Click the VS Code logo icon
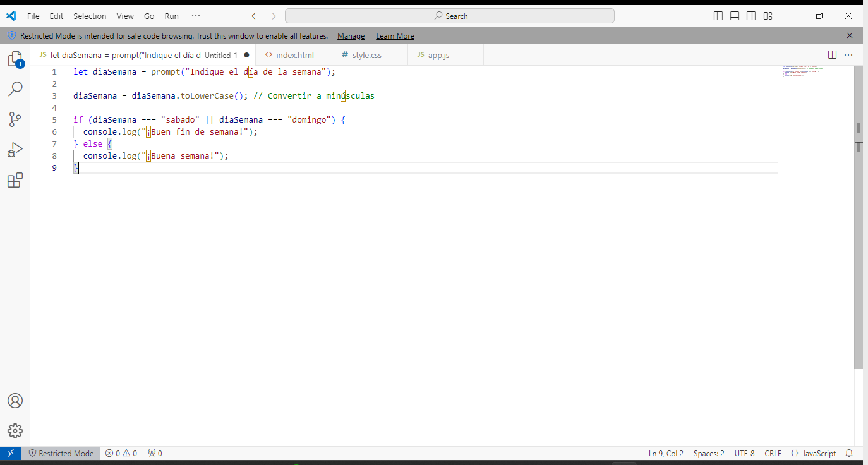 tap(11, 16)
